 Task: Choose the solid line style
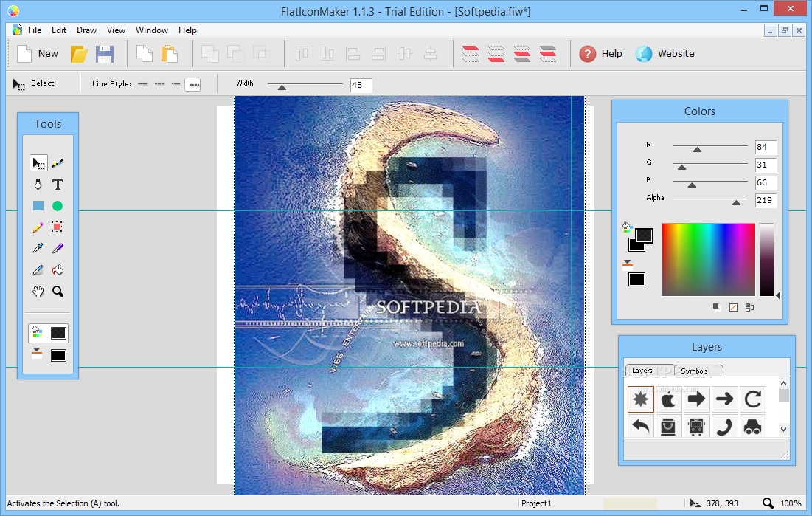[142, 83]
